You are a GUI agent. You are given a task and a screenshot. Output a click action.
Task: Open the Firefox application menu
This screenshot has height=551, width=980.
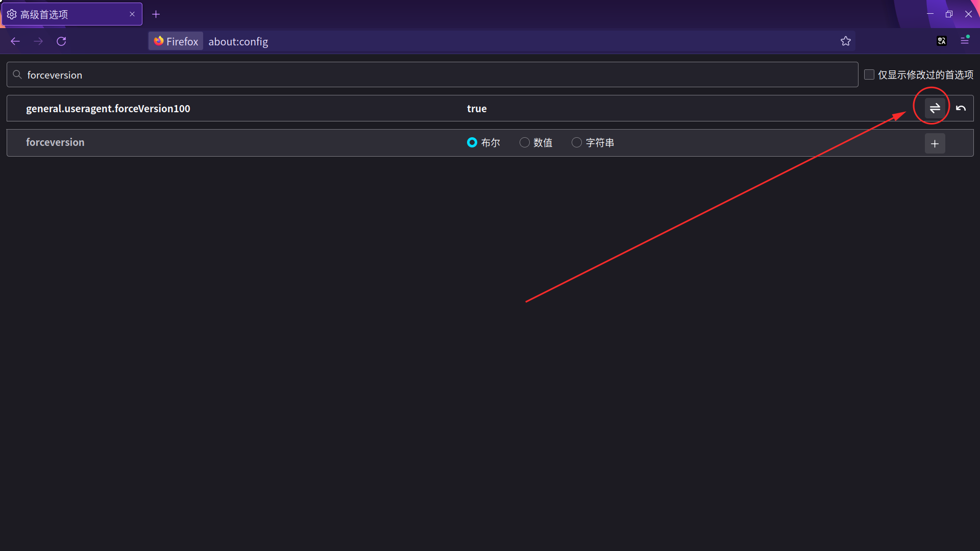[965, 41]
